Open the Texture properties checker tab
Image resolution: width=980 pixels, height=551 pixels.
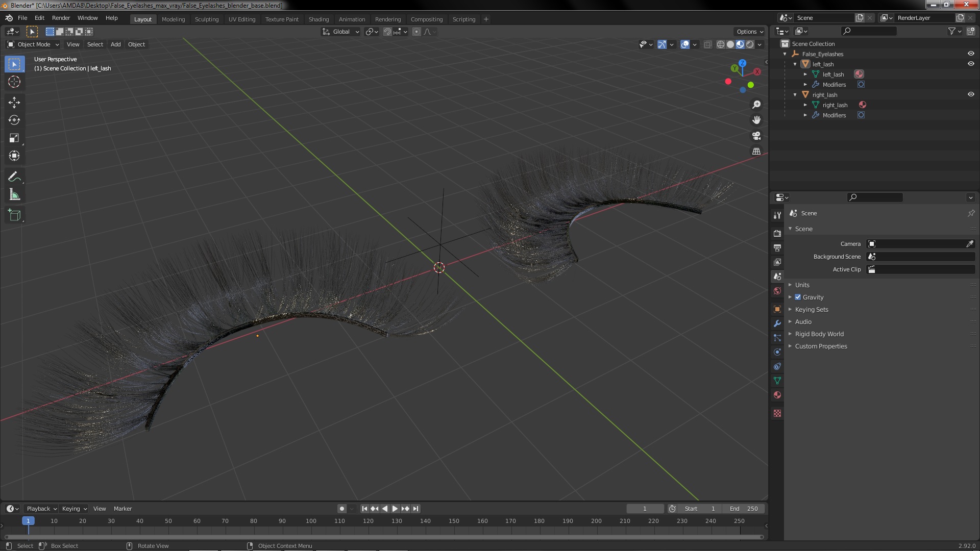tap(777, 413)
